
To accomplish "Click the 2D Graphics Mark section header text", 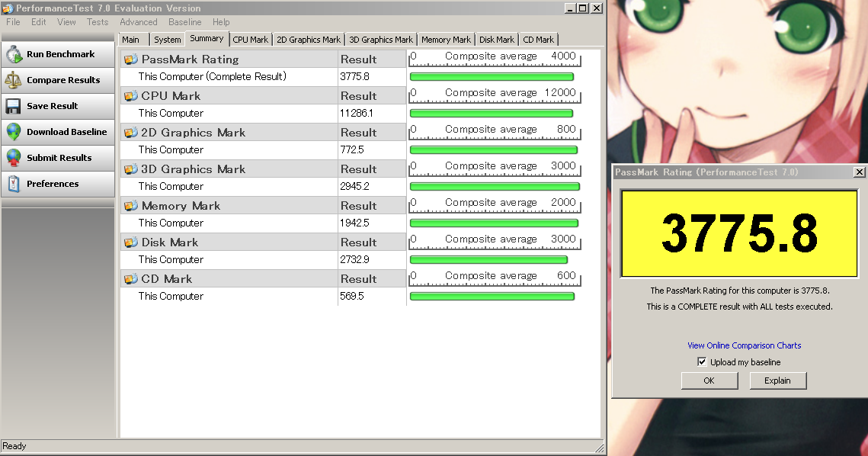I will coord(193,133).
